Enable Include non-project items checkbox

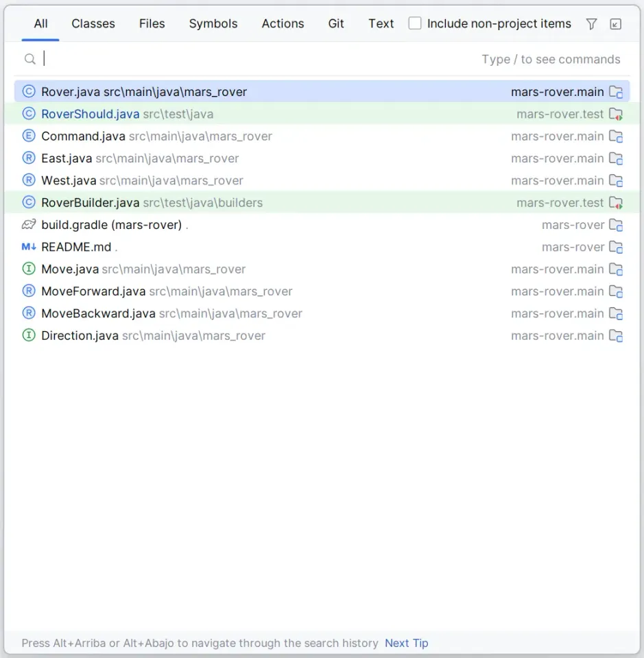point(415,23)
